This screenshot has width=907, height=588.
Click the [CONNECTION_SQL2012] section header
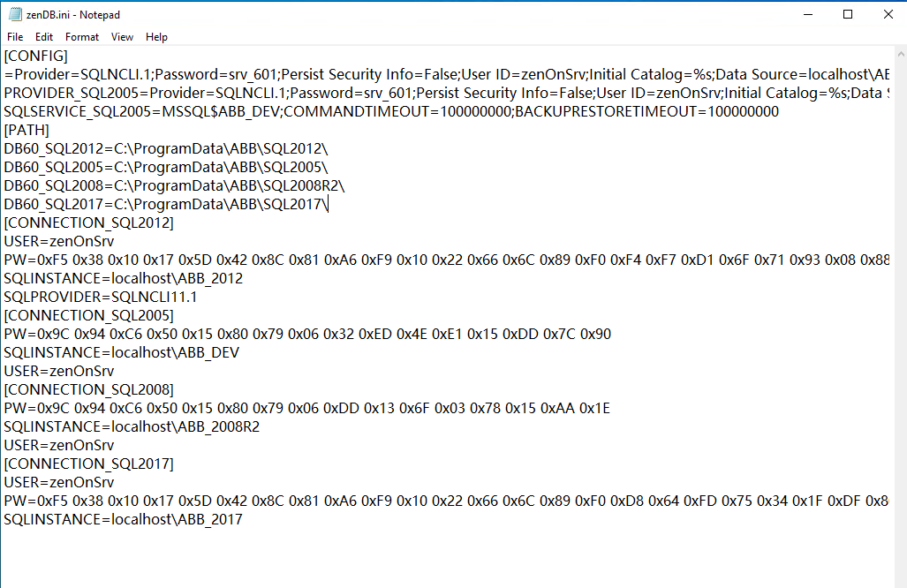pos(88,222)
